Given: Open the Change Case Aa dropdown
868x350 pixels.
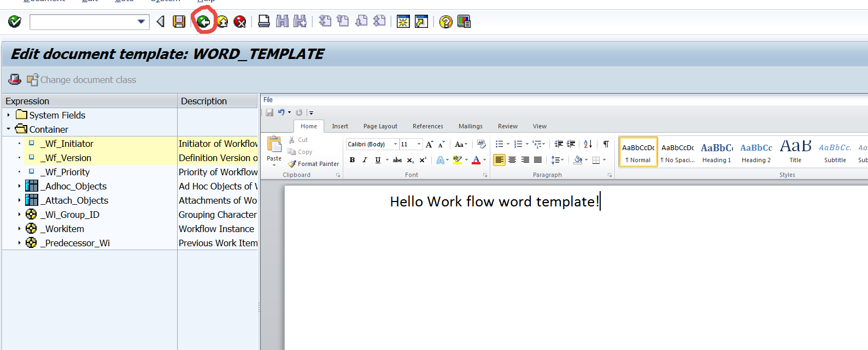Looking at the screenshot, I should tap(461, 144).
